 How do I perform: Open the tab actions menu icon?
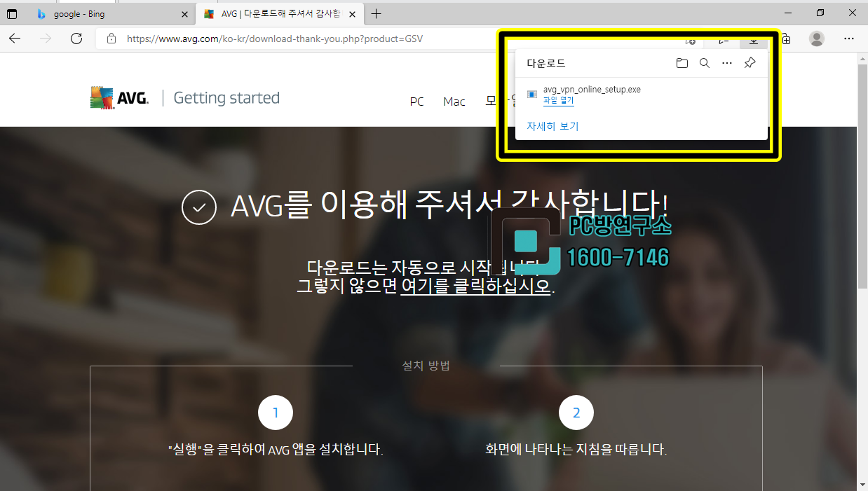tap(12, 13)
